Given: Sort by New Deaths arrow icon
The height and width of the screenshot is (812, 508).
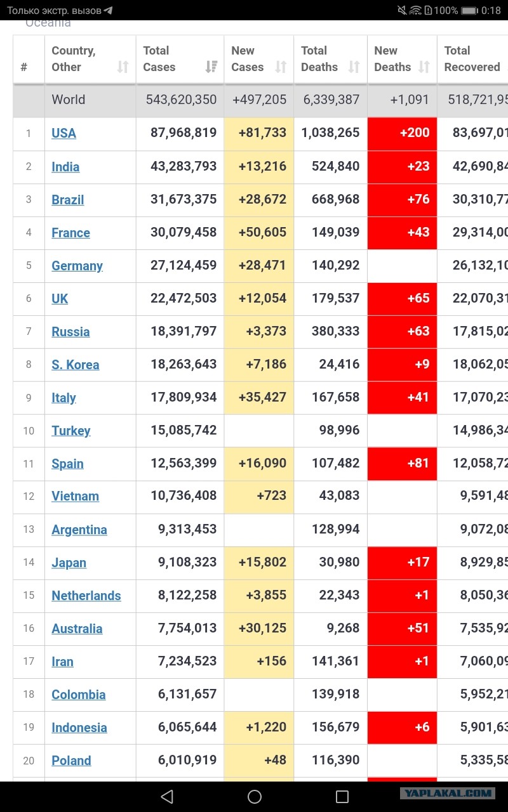Looking at the screenshot, I should (x=424, y=67).
